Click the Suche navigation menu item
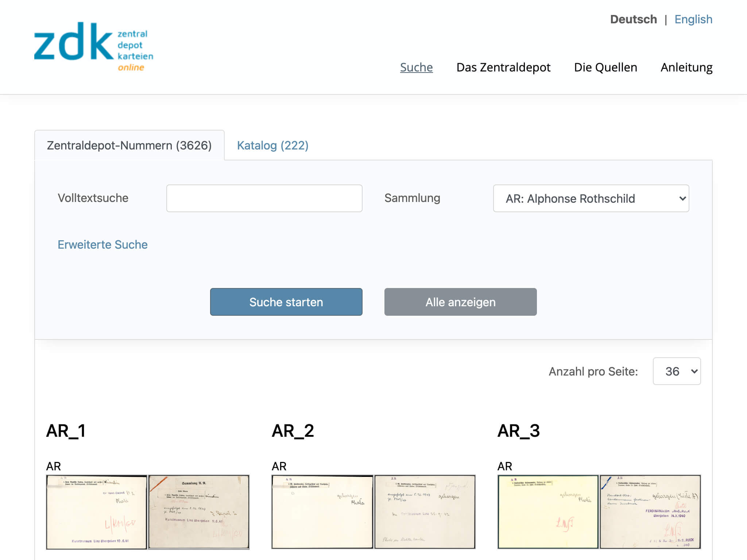747x560 pixels. pos(416,66)
